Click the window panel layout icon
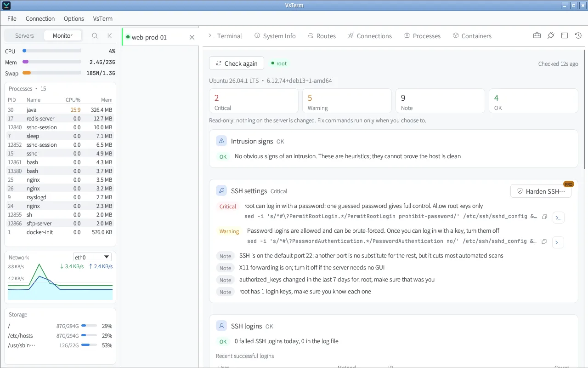 (565, 35)
